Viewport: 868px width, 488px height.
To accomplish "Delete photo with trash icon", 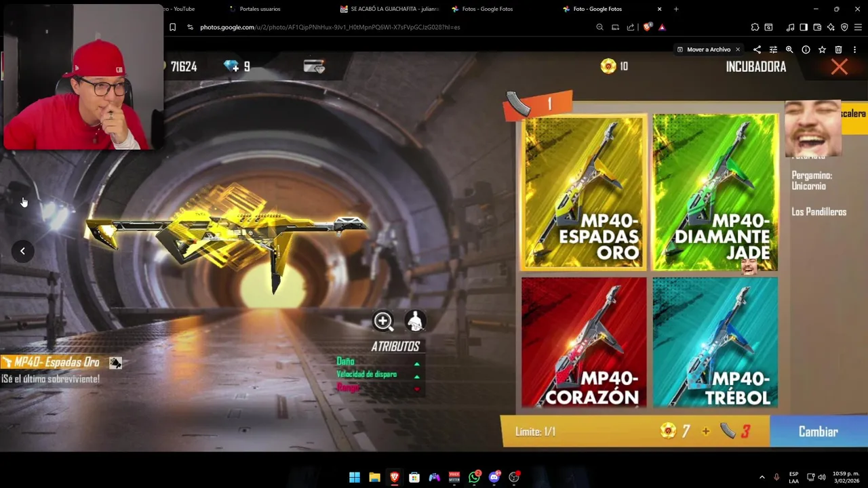I will 838,49.
